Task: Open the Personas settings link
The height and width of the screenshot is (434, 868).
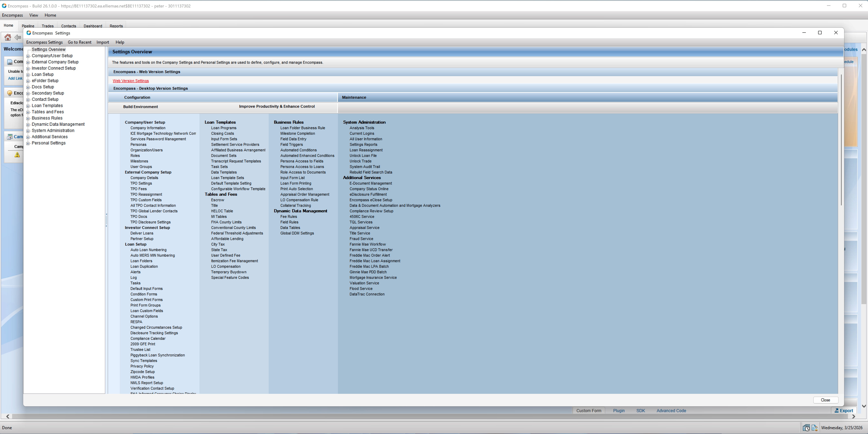Action: point(138,144)
